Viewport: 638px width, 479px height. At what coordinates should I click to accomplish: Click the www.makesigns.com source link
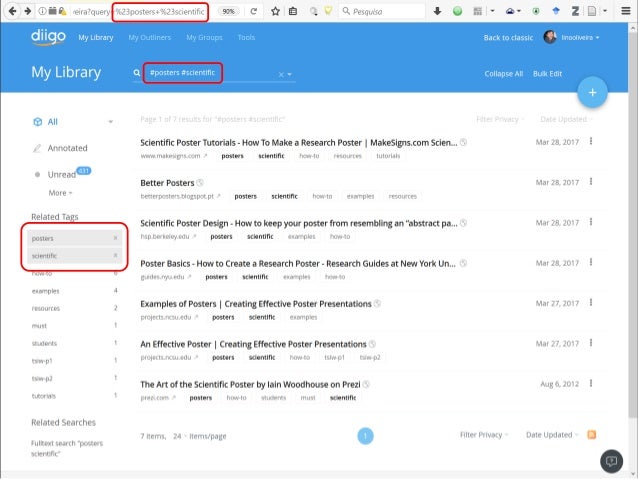pos(170,156)
